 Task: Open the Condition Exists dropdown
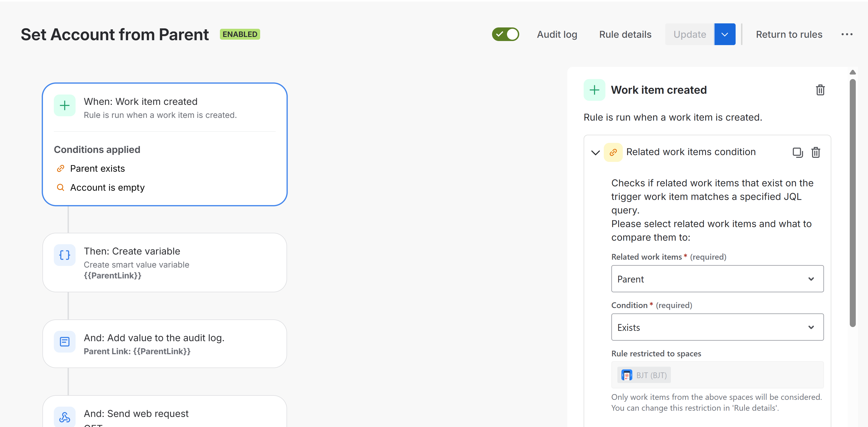717,327
